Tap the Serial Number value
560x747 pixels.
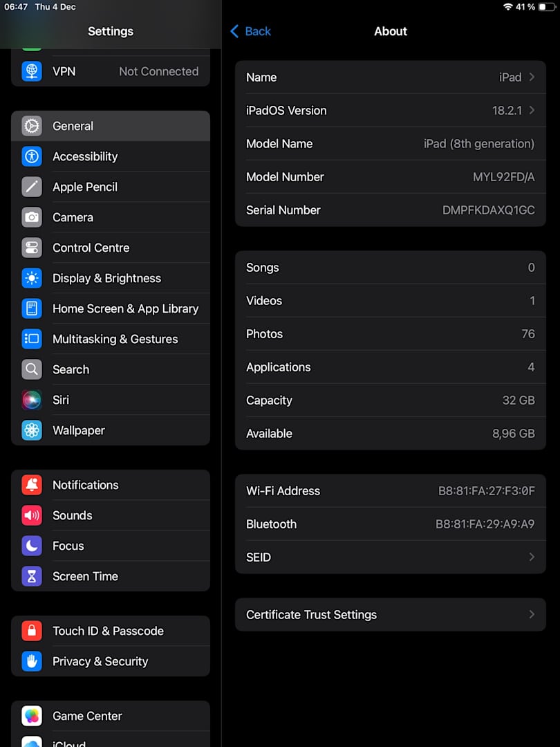[x=488, y=210]
